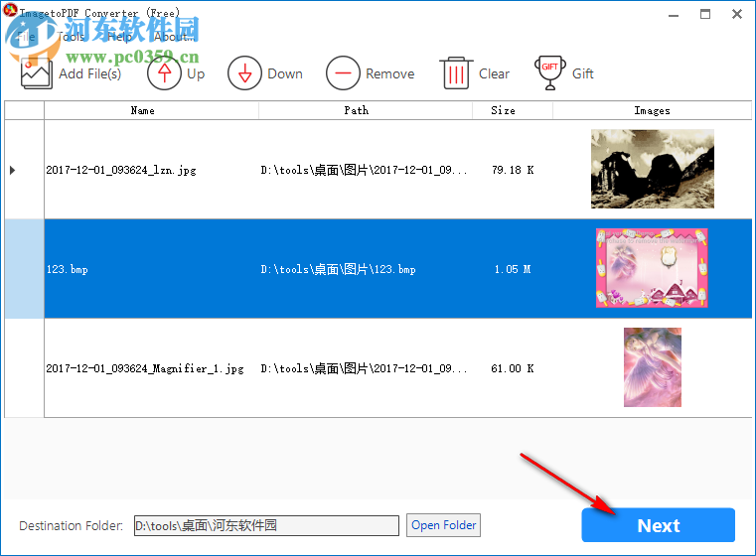Close the ImagetoPDF Converter window
Viewport: 756px width, 556px height.
737,15
